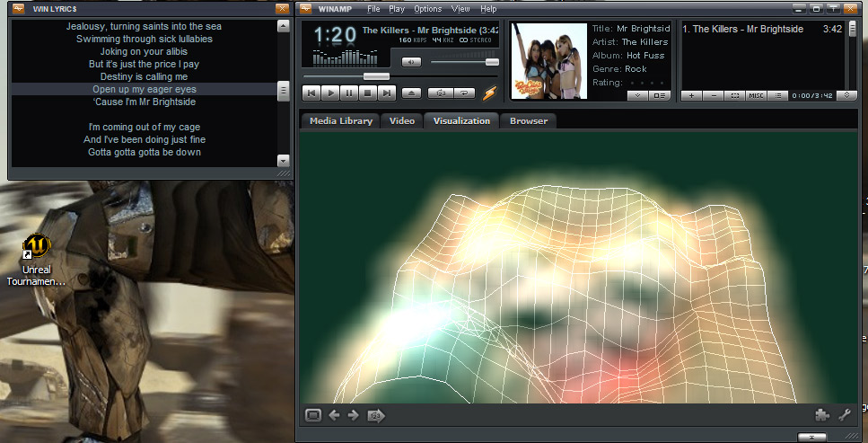Open the Winamp File menu

tap(373, 9)
